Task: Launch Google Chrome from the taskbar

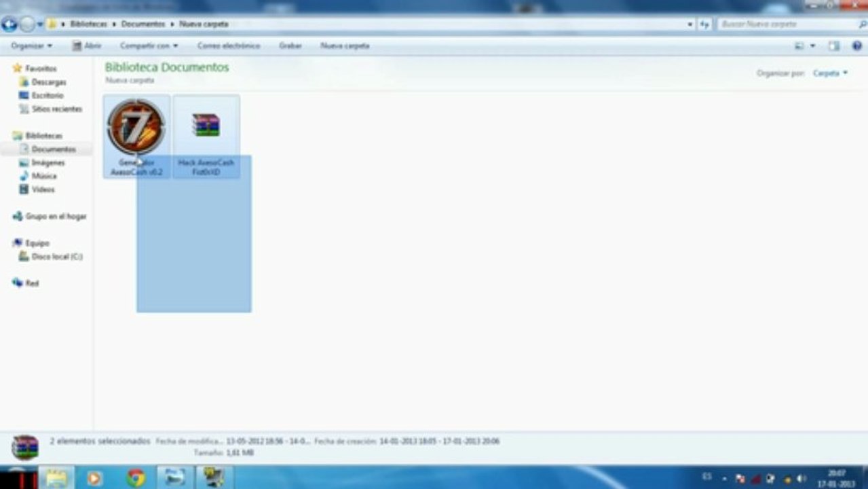Action: click(136, 479)
